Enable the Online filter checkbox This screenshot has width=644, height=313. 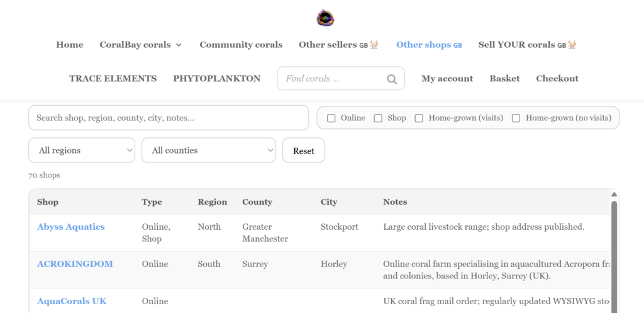pos(331,118)
